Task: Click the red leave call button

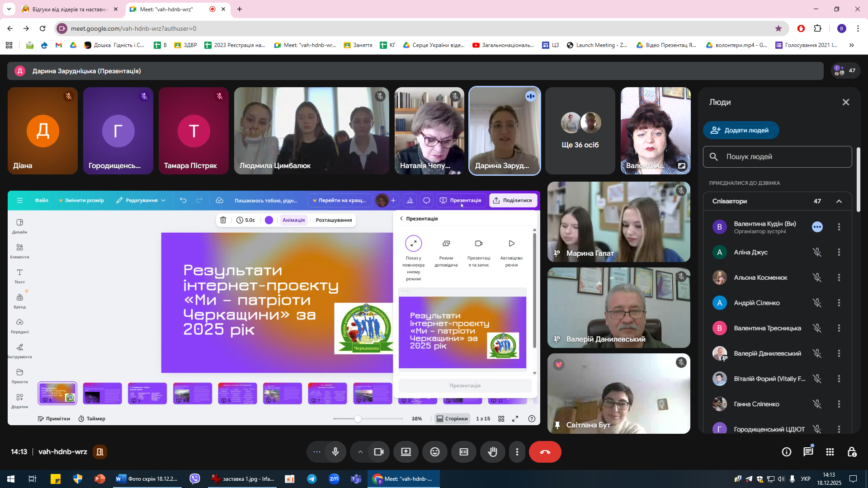Action: tap(545, 452)
